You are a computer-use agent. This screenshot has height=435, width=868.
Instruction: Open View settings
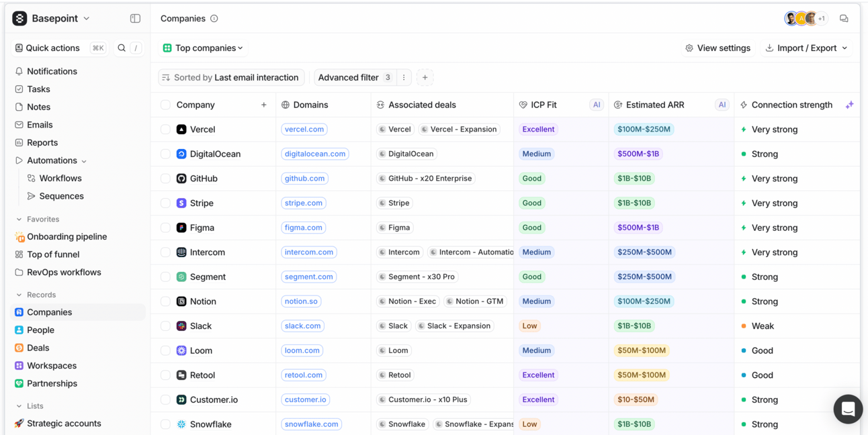tap(718, 48)
